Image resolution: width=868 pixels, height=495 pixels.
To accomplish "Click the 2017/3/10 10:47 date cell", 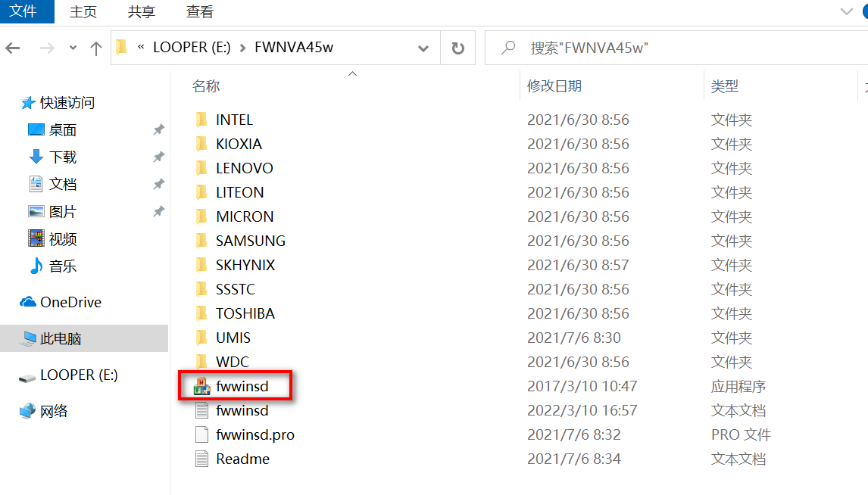I will [x=582, y=386].
